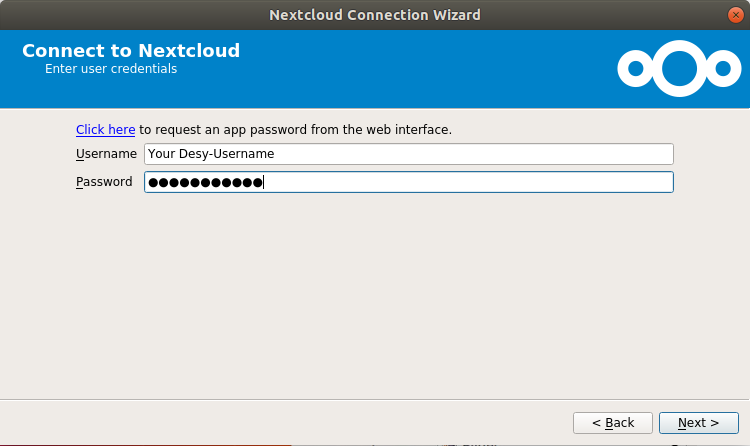Screen dimensions: 750x446
Task: Click the 'Nextcloud Connection Wizard' title bar
Action: pyautogui.click(x=375, y=15)
